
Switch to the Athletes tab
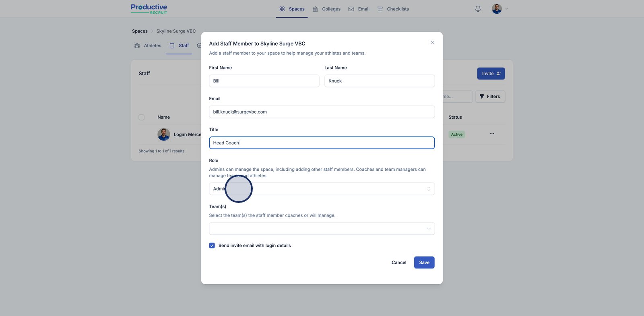(148, 46)
